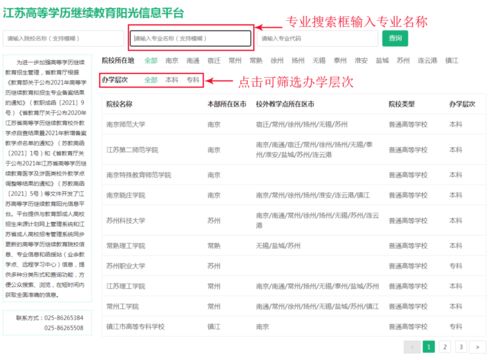Open the 江苏理工学院 row
The width and height of the screenshot is (500, 360).
pyautogui.click(x=294, y=286)
